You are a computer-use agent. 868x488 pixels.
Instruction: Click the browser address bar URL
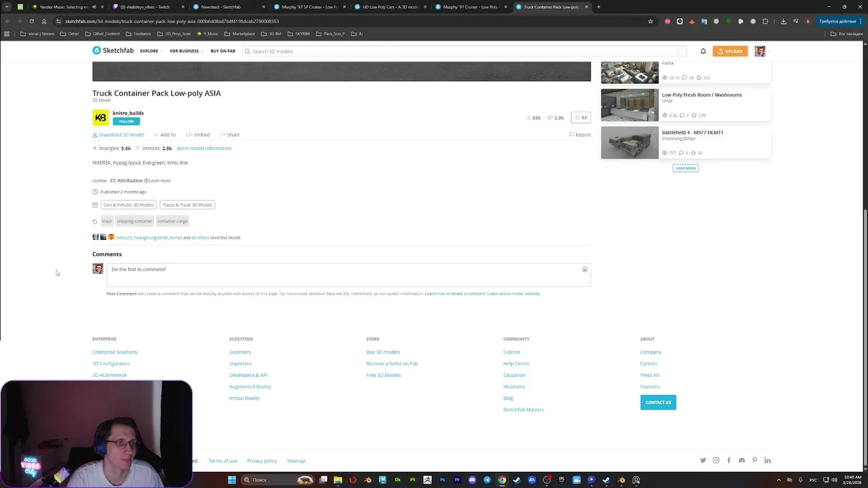click(172, 21)
